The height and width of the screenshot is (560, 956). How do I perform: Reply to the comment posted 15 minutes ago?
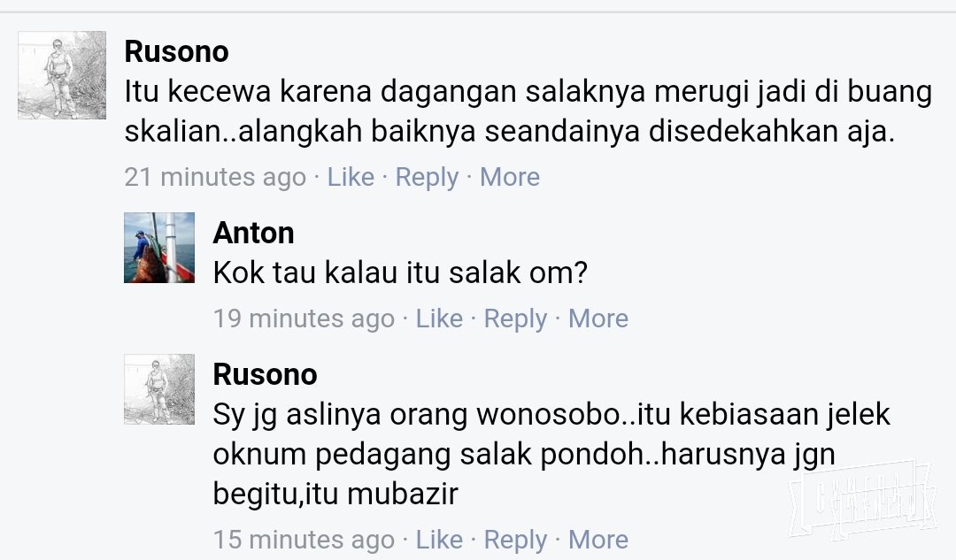tap(515, 540)
